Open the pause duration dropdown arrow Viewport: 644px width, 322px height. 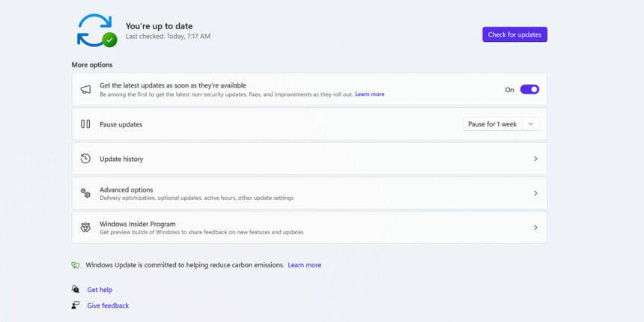(531, 124)
